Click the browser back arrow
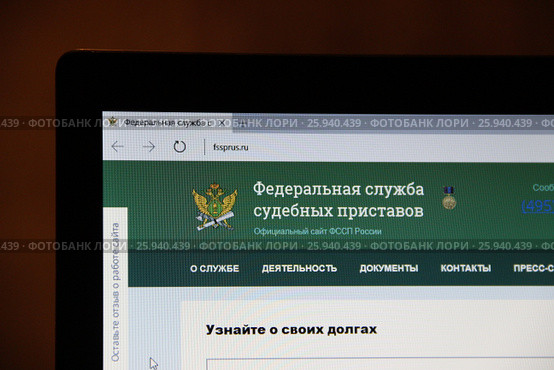Viewport: 554px width, 370px height. tap(118, 146)
